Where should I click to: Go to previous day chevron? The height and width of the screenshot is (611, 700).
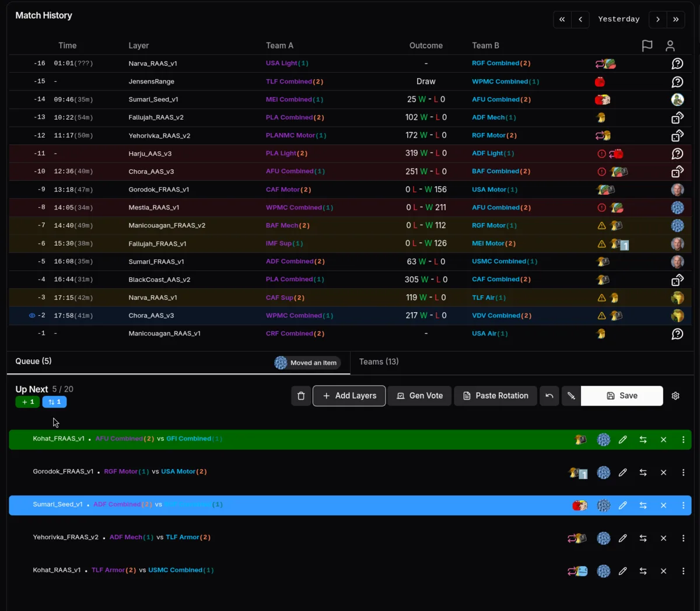tap(580, 19)
